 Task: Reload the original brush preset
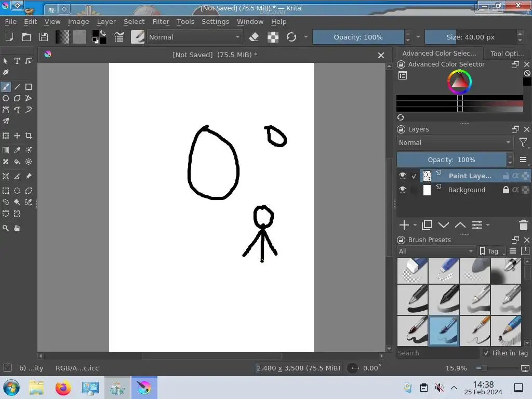click(x=291, y=37)
